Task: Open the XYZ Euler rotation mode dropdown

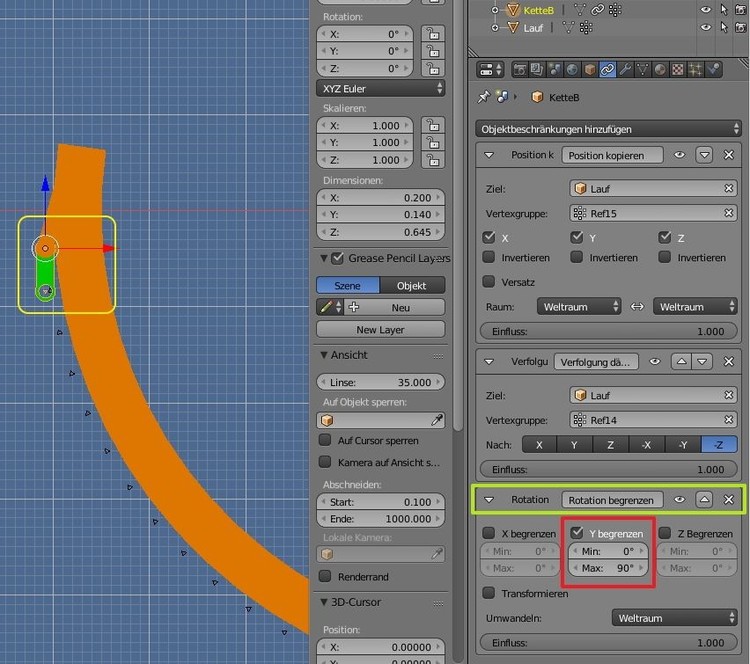Action: pos(381,89)
